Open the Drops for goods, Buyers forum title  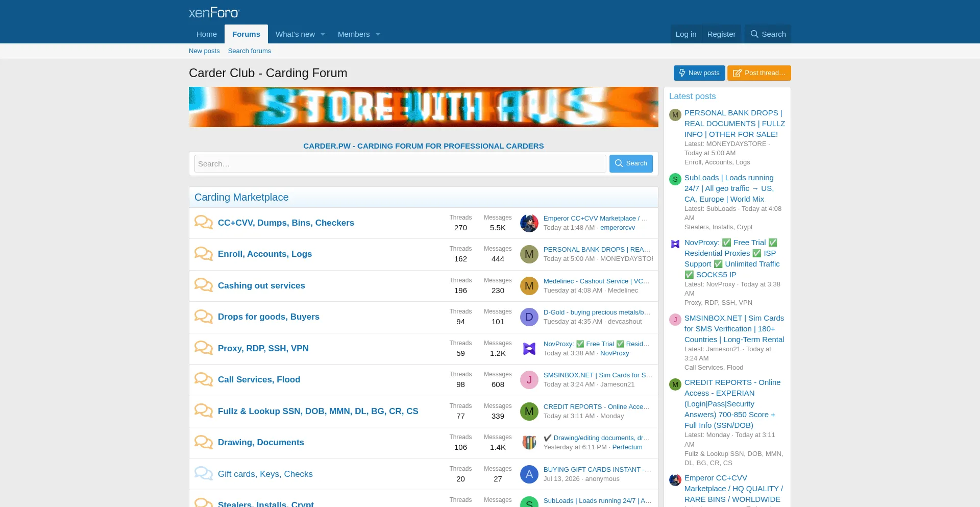click(x=268, y=317)
